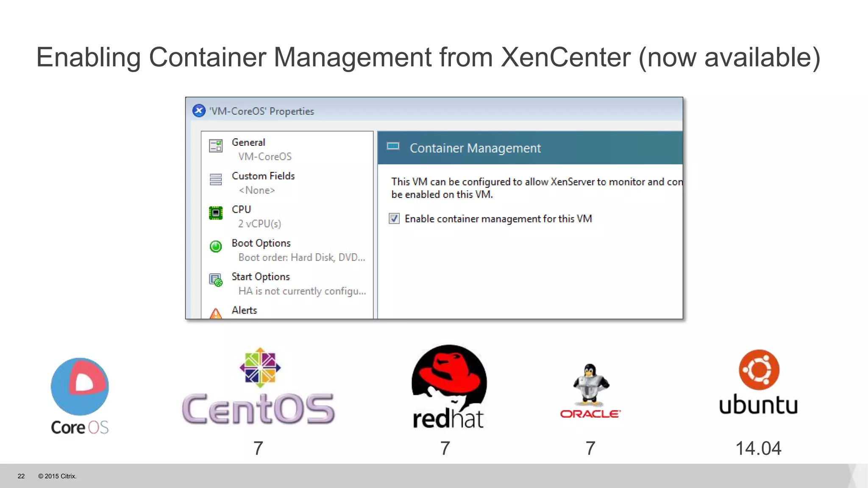Open the Alerts section
Screen dimensions: 868x488
[x=287, y=311]
